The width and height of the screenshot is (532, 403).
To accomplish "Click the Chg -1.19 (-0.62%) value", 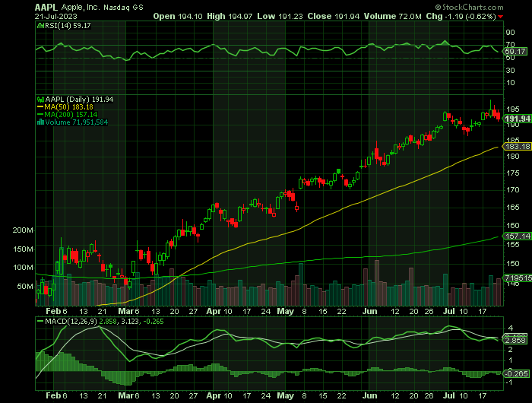I will coord(461,16).
